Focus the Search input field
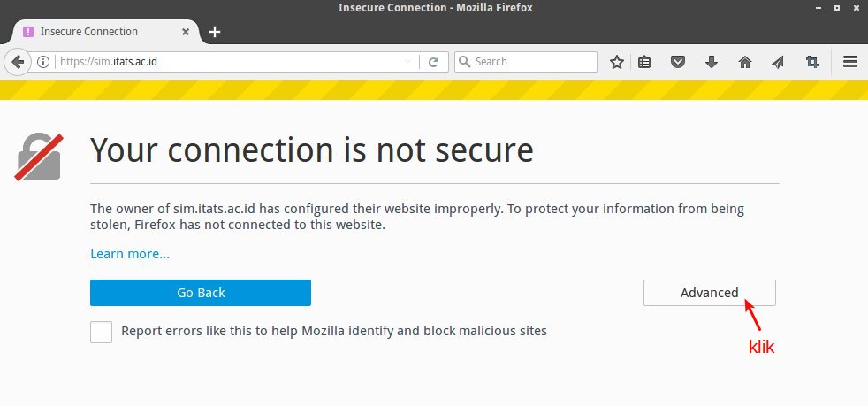 pos(526,62)
